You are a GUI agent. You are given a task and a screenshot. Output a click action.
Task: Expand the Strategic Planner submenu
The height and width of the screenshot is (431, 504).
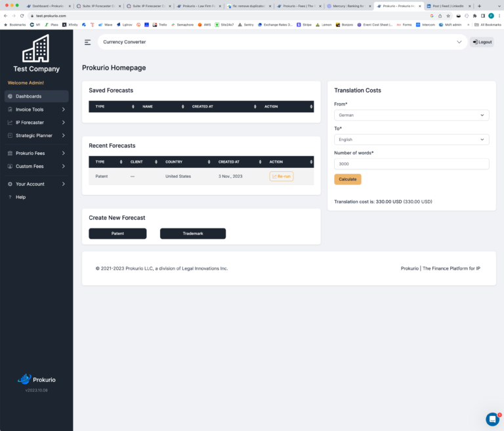(x=63, y=135)
